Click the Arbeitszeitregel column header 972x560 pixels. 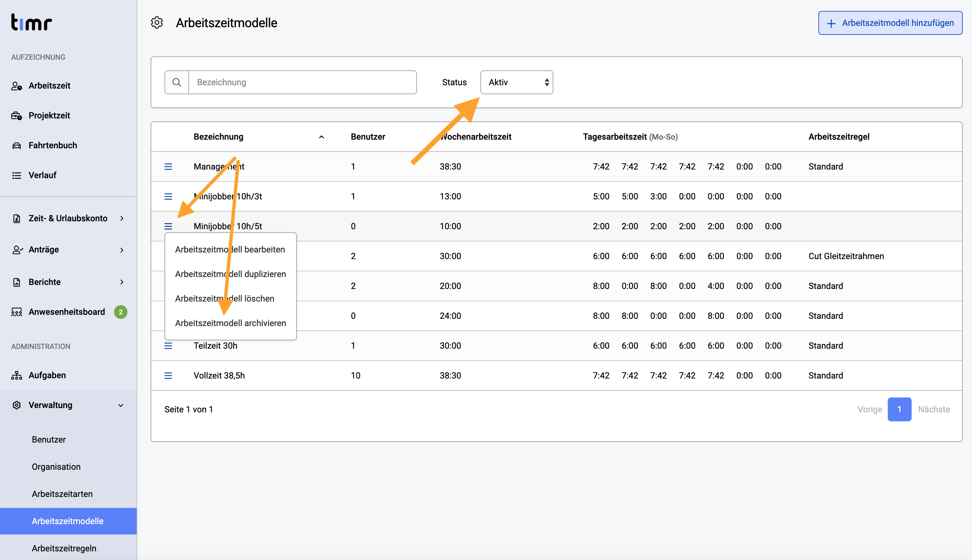[x=839, y=137]
